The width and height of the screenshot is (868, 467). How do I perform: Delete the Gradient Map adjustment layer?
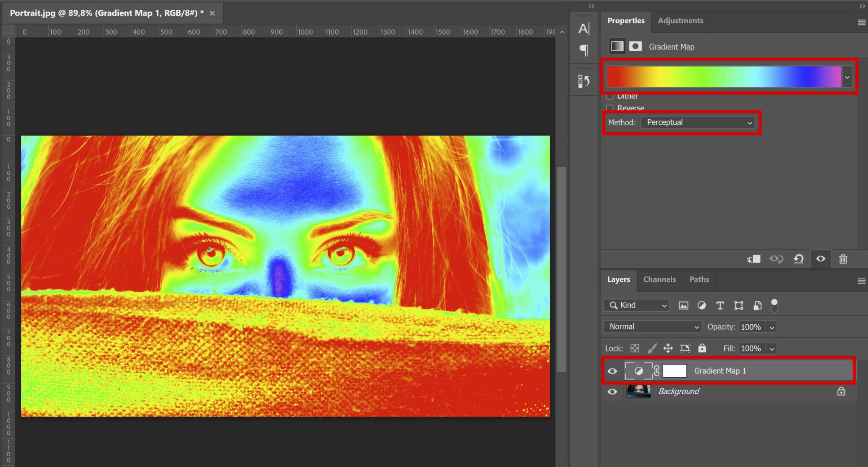click(843, 259)
